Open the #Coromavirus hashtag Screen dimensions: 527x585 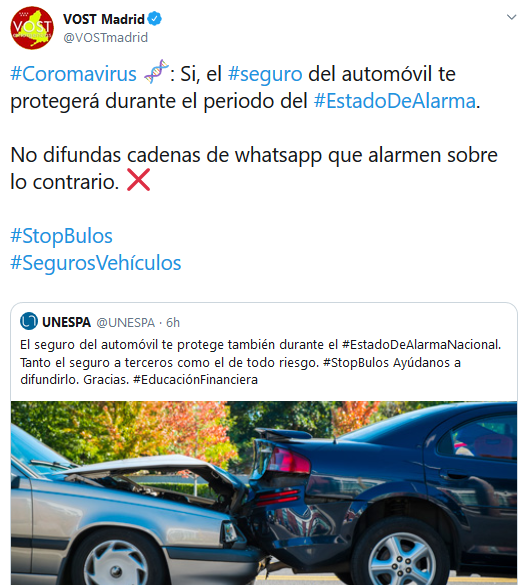pyautogui.click(x=73, y=74)
